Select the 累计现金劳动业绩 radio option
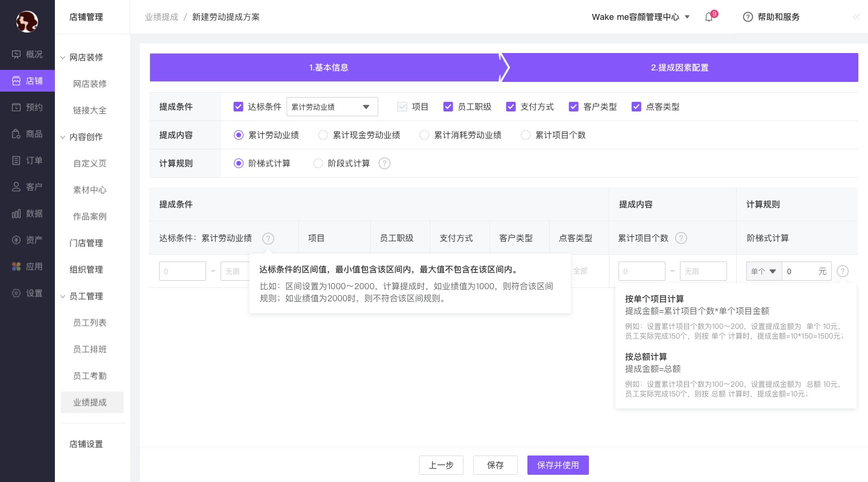The image size is (868, 482). click(x=322, y=135)
